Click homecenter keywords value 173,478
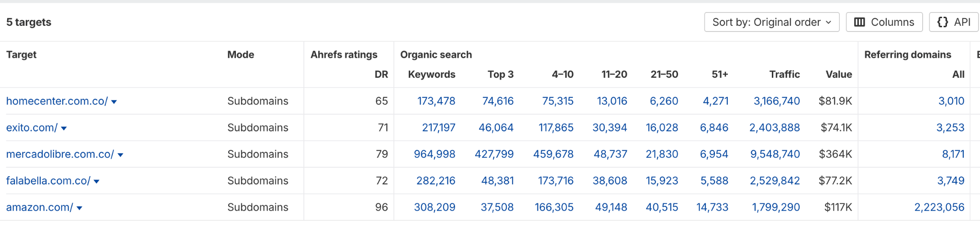This screenshot has height=226, width=980. (x=436, y=101)
